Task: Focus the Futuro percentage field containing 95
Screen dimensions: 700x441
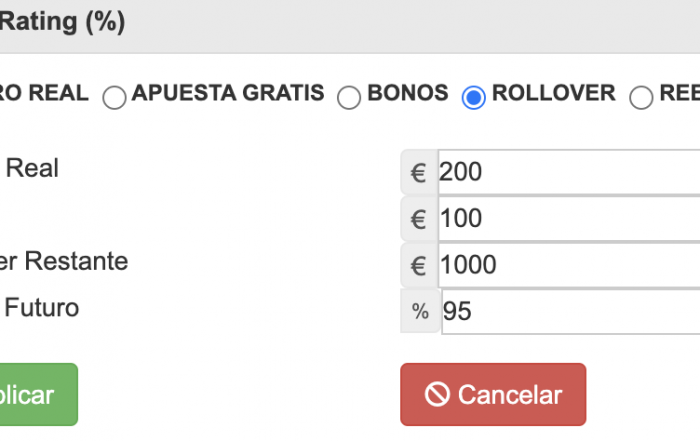Action: pos(571,311)
